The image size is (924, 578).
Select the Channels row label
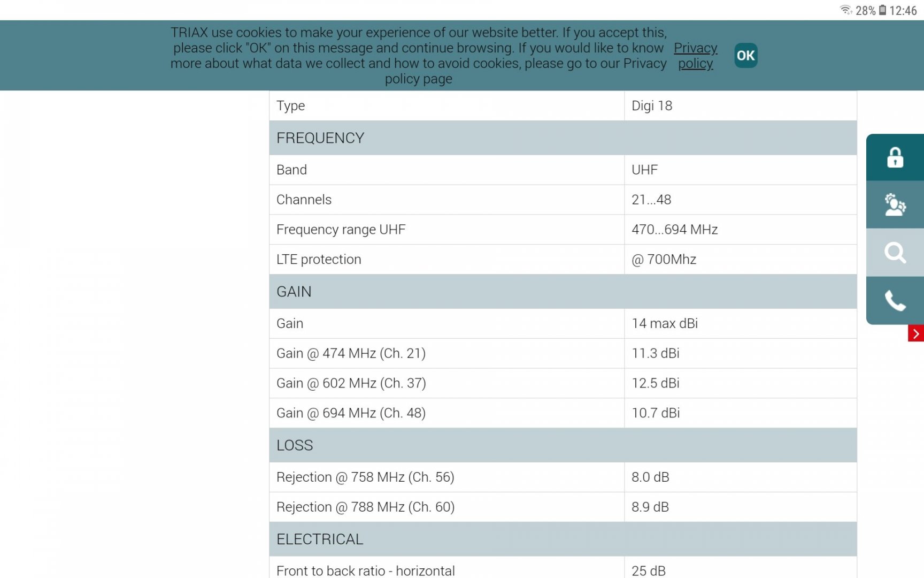tap(304, 200)
